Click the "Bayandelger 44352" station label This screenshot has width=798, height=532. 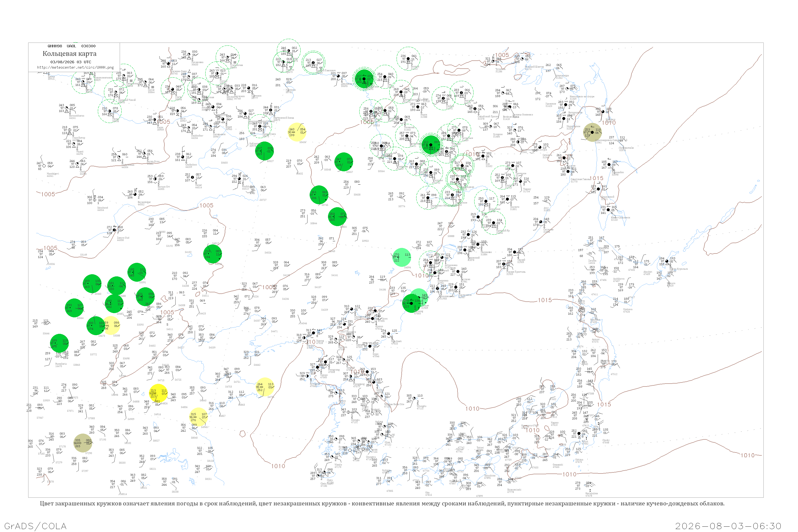(x=144, y=203)
